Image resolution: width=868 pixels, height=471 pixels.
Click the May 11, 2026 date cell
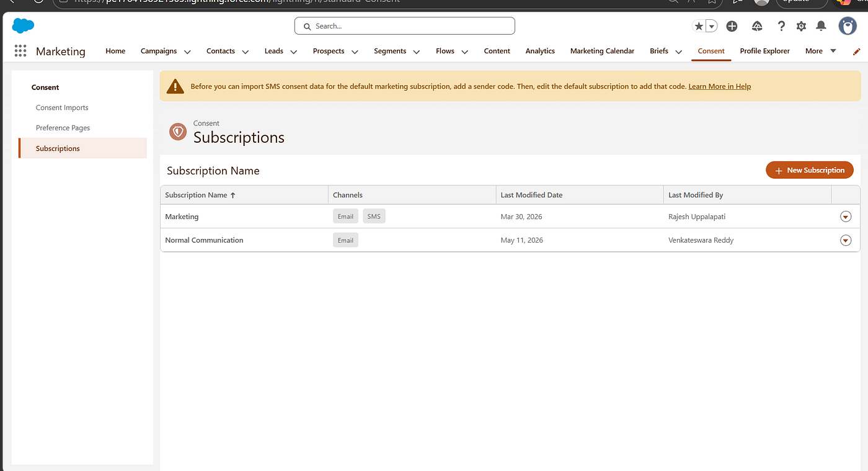coord(522,240)
